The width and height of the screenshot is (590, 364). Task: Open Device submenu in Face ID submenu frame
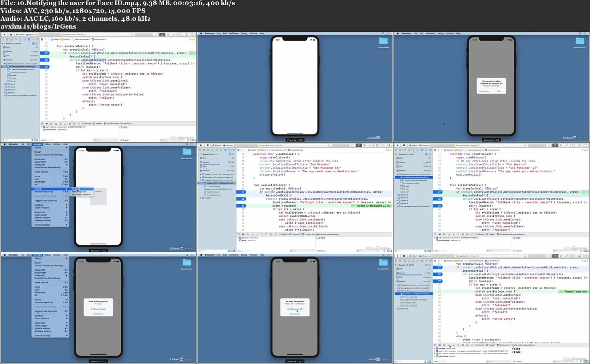click(51, 148)
